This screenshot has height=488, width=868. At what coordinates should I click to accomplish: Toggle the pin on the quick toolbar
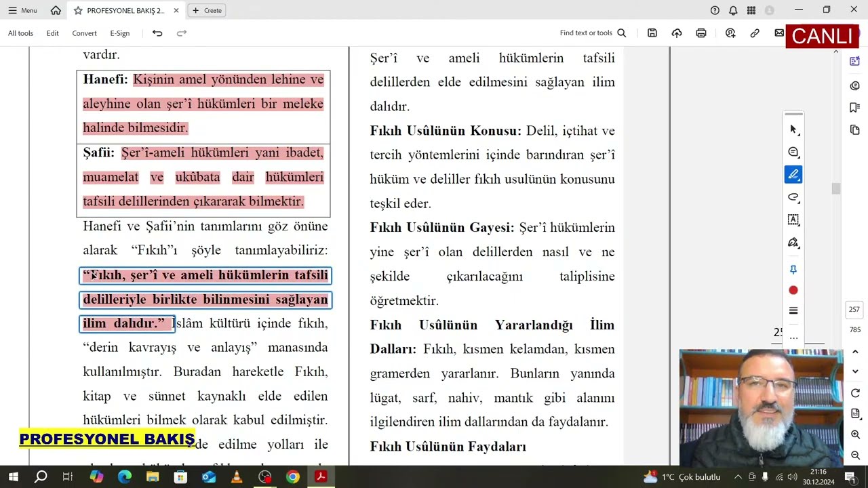click(793, 270)
